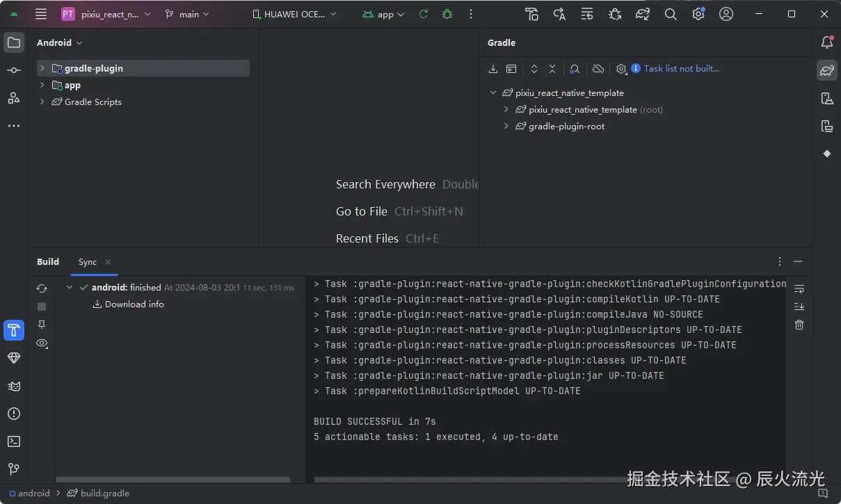
Task: Toggle Gradle offline mode
Action: pos(598,69)
